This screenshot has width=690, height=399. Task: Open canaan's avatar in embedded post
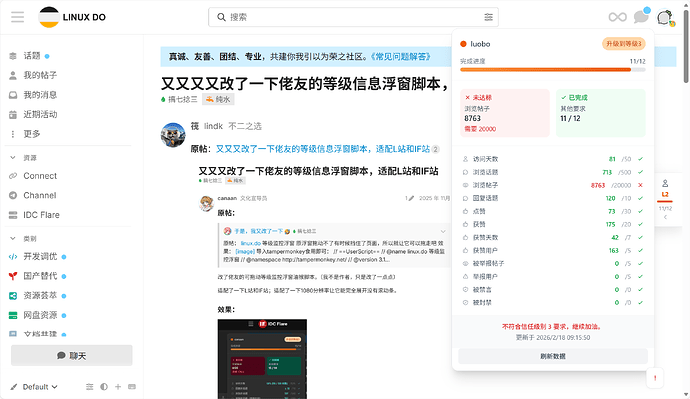(x=206, y=203)
